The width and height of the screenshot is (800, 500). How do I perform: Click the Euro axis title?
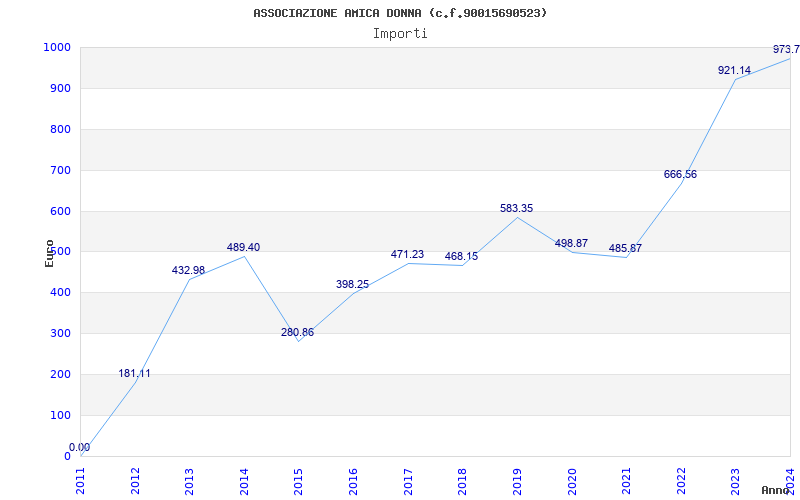49,253
